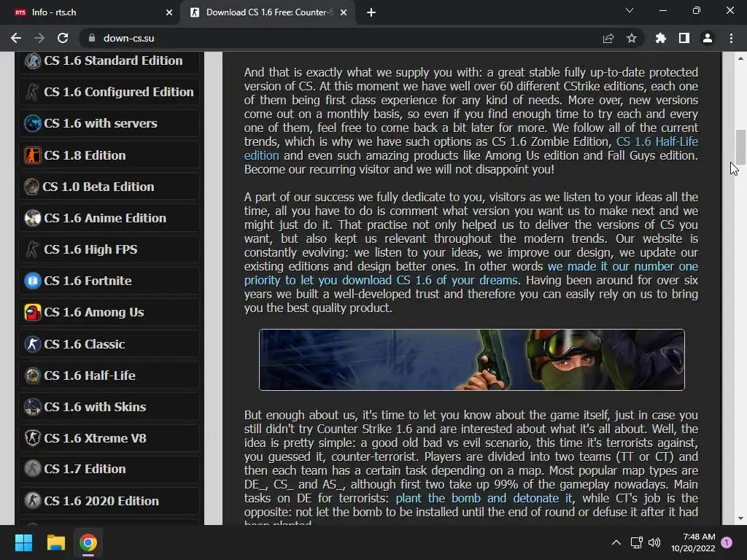Go to CS 1.6 with servers
This screenshot has width=747, height=560.
[101, 123]
